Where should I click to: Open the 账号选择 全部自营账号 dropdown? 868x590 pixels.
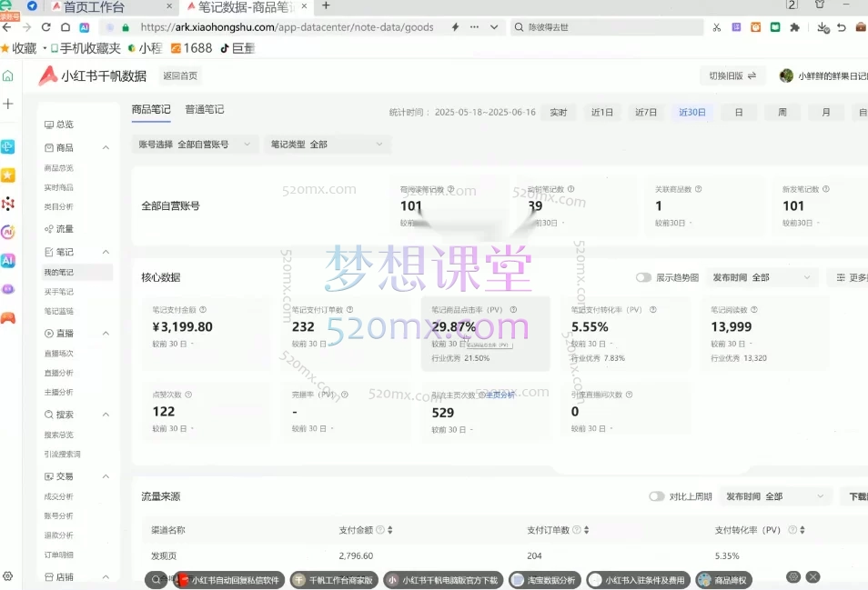[x=195, y=145]
